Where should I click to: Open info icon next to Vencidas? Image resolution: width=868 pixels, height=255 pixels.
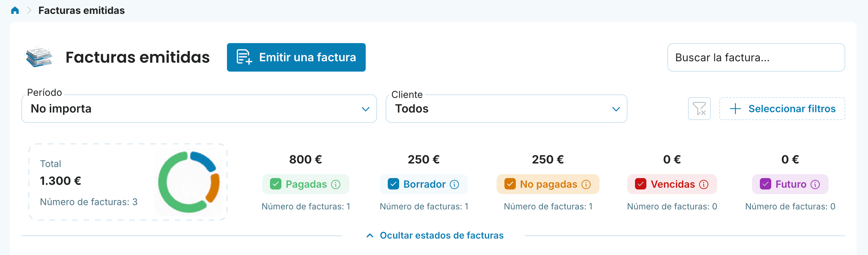704,184
